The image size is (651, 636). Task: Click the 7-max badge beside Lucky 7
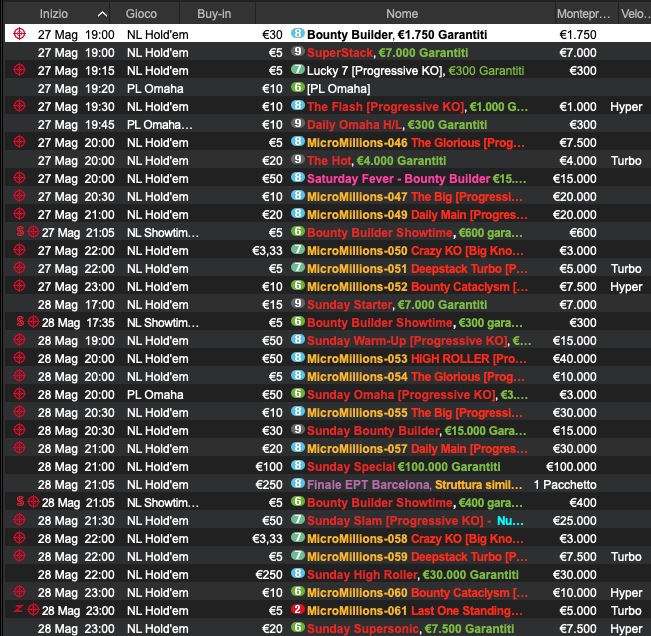[x=297, y=69]
